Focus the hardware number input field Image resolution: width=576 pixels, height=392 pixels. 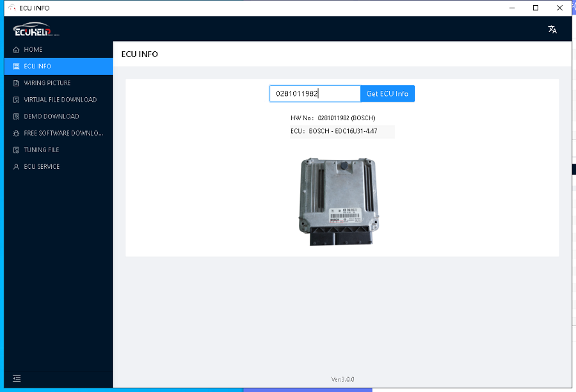(315, 93)
